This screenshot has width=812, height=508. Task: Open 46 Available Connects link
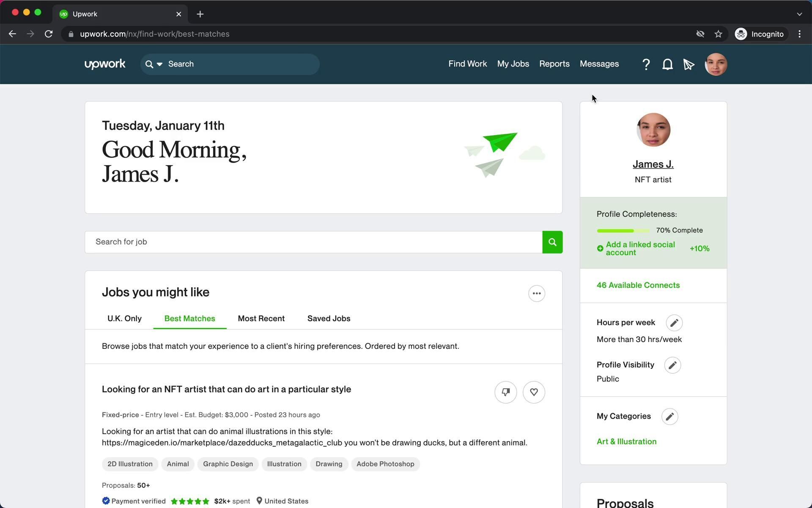(x=638, y=285)
